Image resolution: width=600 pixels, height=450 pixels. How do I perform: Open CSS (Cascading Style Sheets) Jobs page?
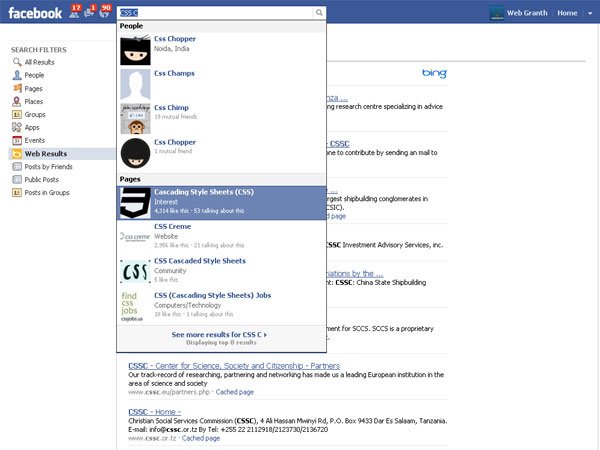pos(221,306)
